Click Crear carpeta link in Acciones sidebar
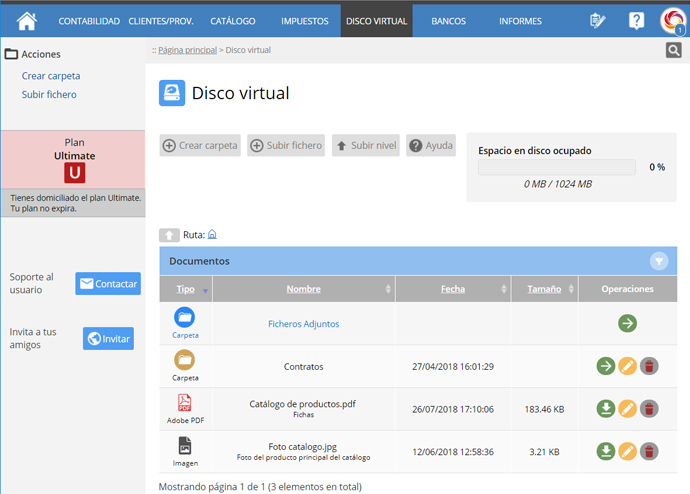The image size is (690, 494). click(51, 75)
